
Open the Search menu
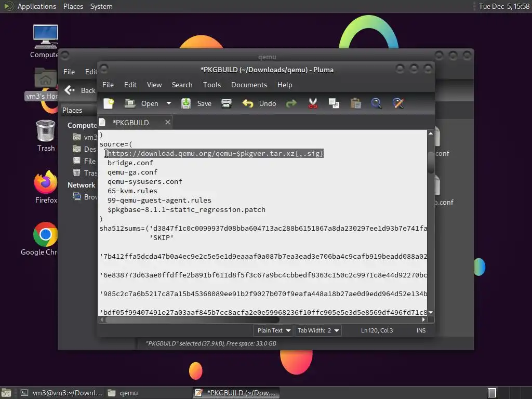182,85
